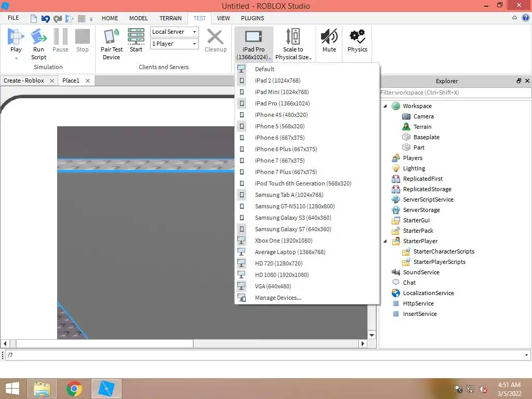Click the Undo arrow icon
The image size is (532, 399).
point(46,18)
